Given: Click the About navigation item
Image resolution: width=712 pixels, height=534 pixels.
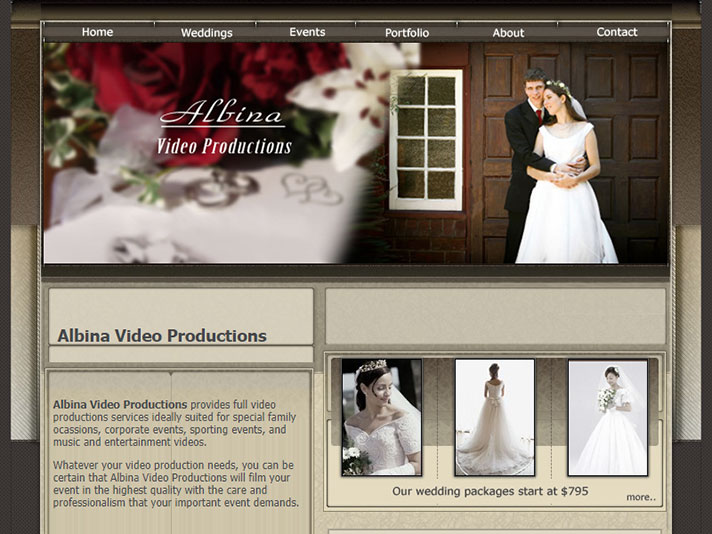Looking at the screenshot, I should (x=508, y=33).
